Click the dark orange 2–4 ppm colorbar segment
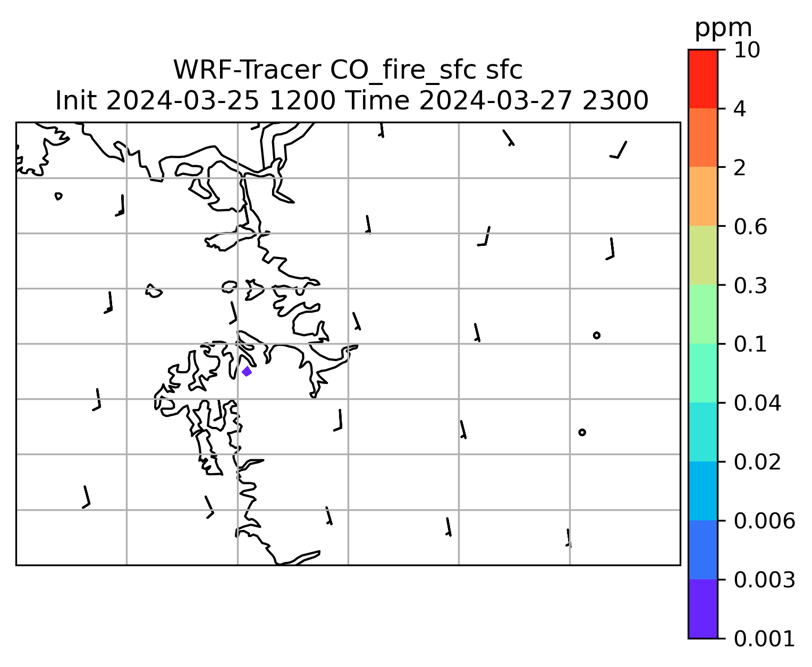 coord(703,138)
